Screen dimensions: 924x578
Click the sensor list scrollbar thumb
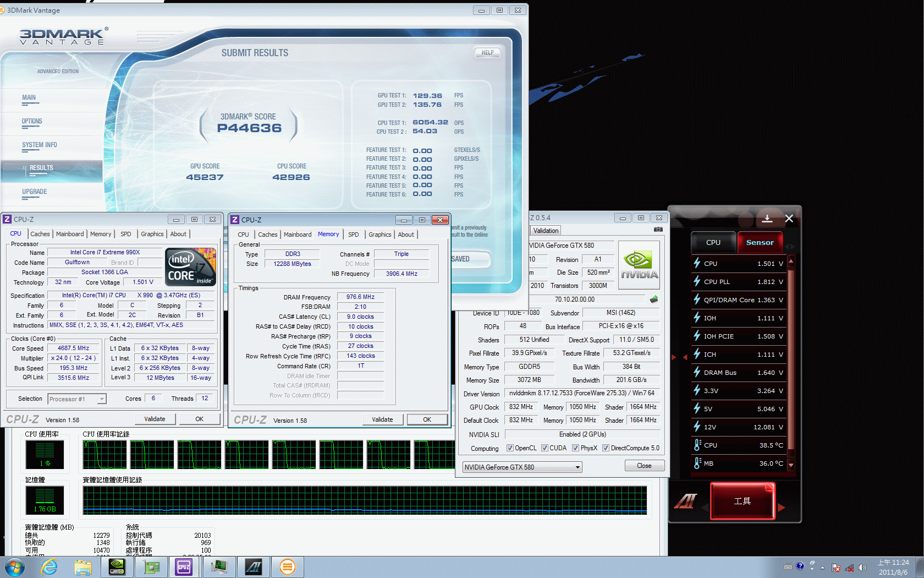pos(791,358)
